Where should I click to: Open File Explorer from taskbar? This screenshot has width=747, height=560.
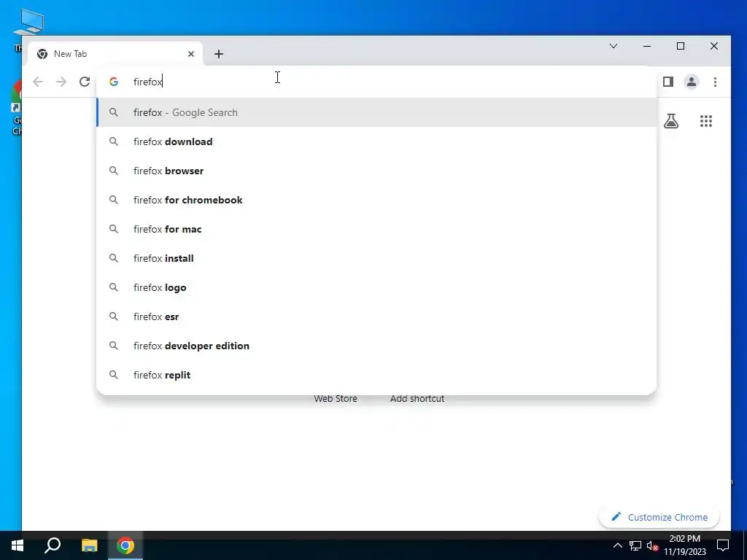(x=89, y=545)
